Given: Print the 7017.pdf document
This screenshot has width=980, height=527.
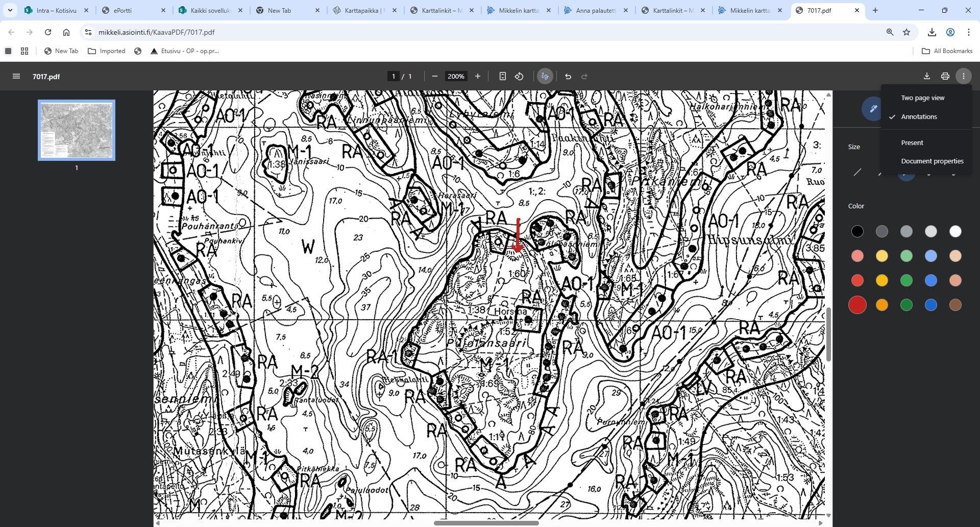Looking at the screenshot, I should click(945, 76).
